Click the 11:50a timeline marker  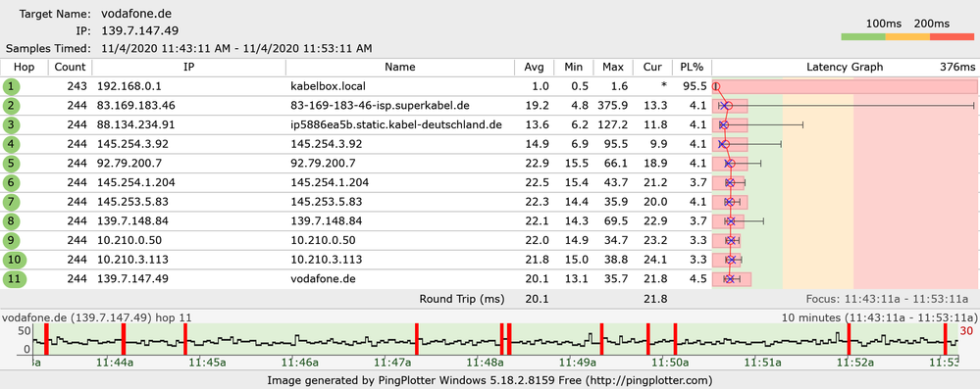pos(669,363)
